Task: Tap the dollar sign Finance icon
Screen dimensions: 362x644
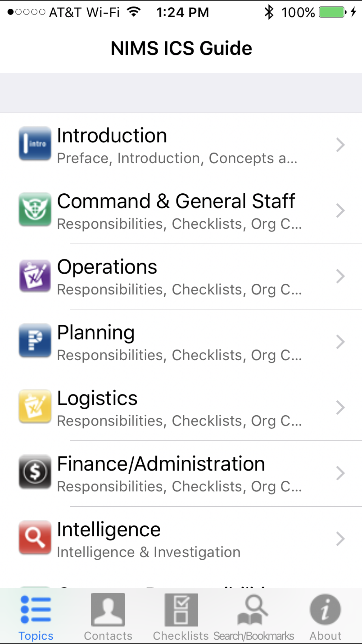Action: pos(35,472)
